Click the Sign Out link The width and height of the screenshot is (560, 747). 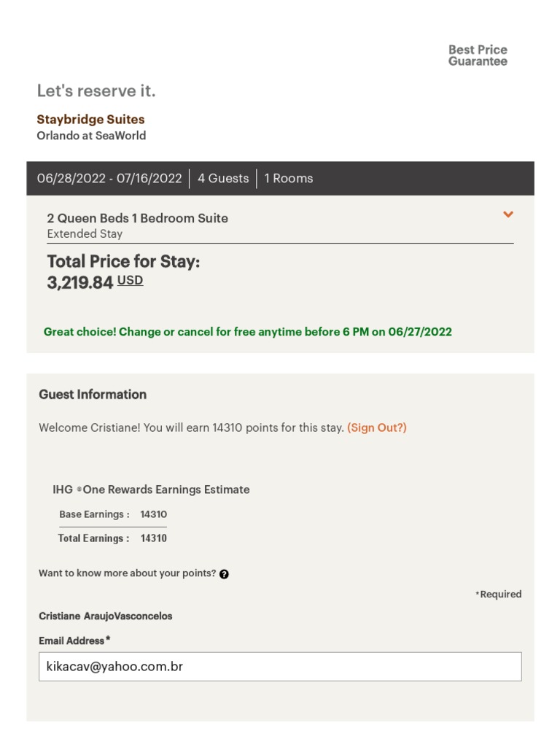[377, 428]
